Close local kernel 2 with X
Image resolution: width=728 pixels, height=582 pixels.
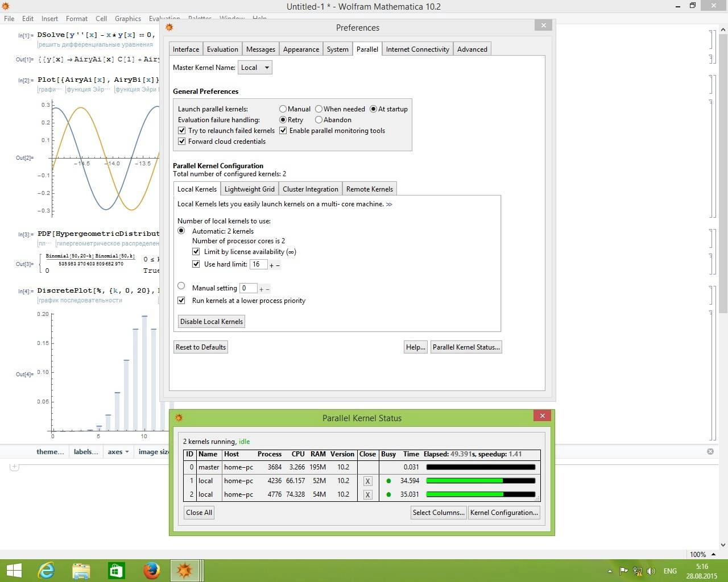(x=368, y=494)
